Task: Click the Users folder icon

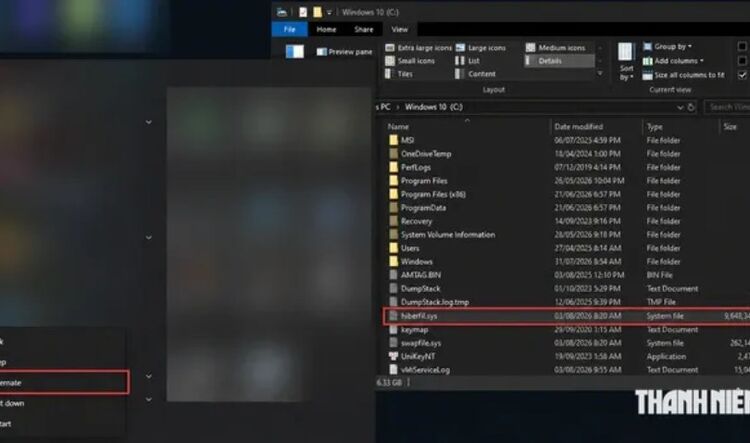Action: pos(393,248)
